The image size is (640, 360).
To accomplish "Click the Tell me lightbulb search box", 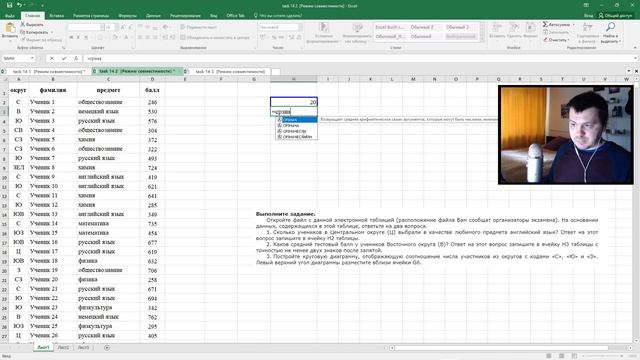I will pos(278,16).
